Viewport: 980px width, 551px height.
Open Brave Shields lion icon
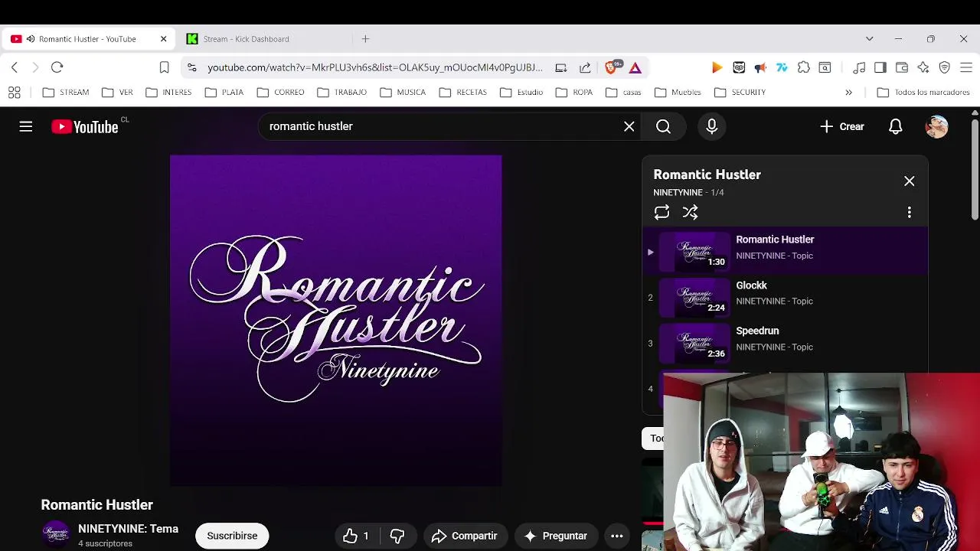point(612,67)
